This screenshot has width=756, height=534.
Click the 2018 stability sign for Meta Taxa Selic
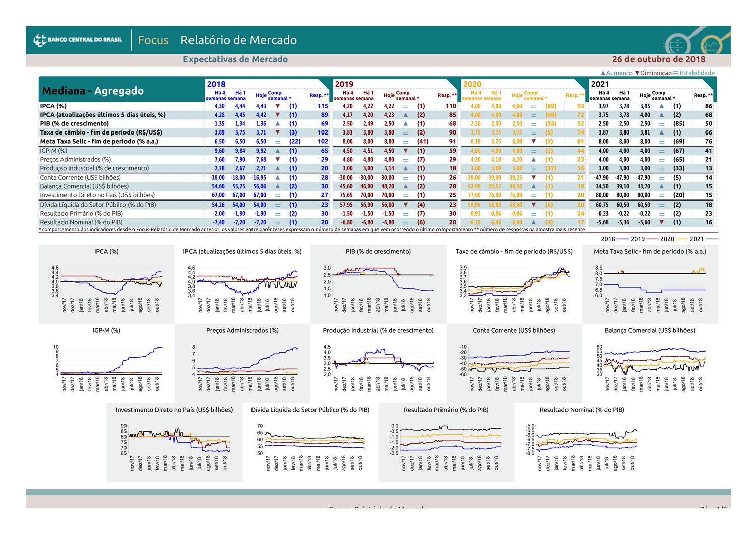click(x=277, y=142)
